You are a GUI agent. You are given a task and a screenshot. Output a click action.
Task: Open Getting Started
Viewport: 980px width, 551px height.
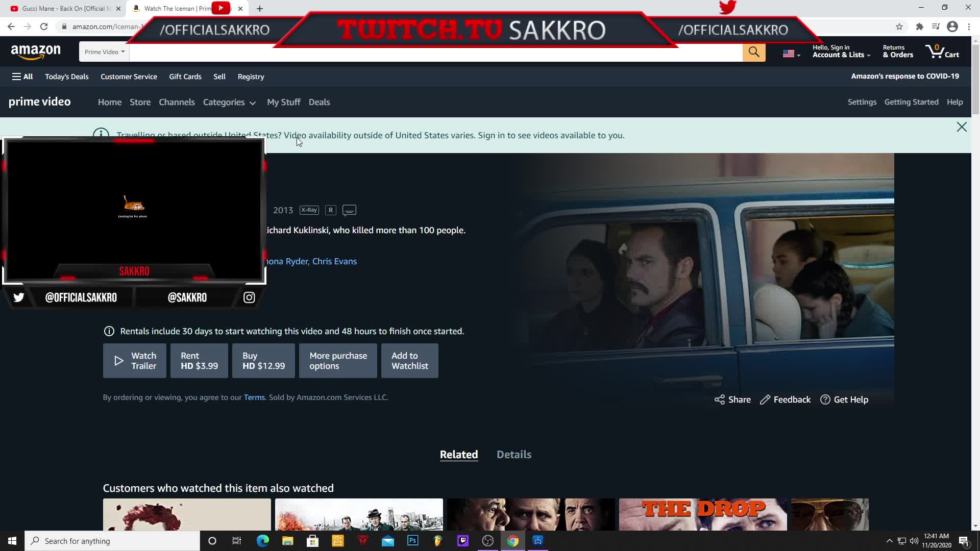point(911,102)
